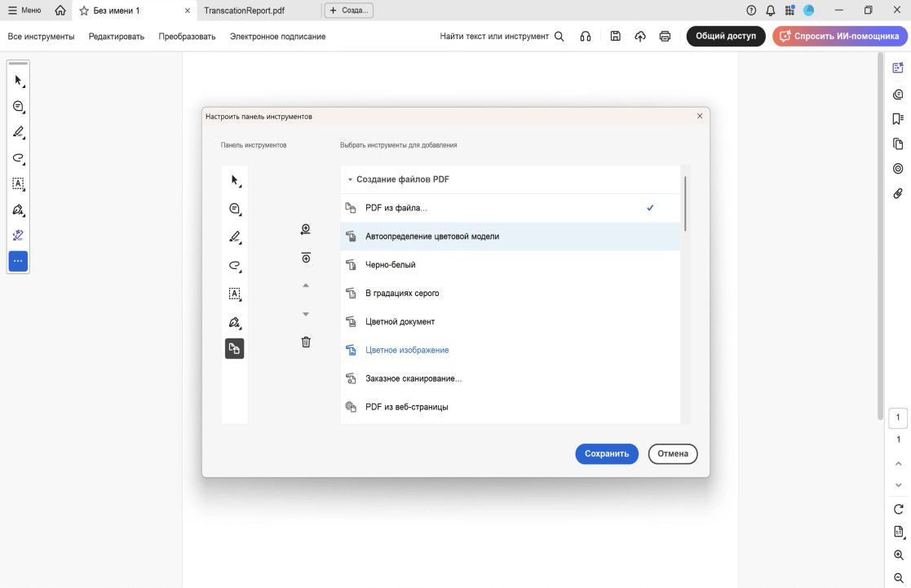Open notifications bell icon
Screen dimensions: 911x588
point(771,11)
